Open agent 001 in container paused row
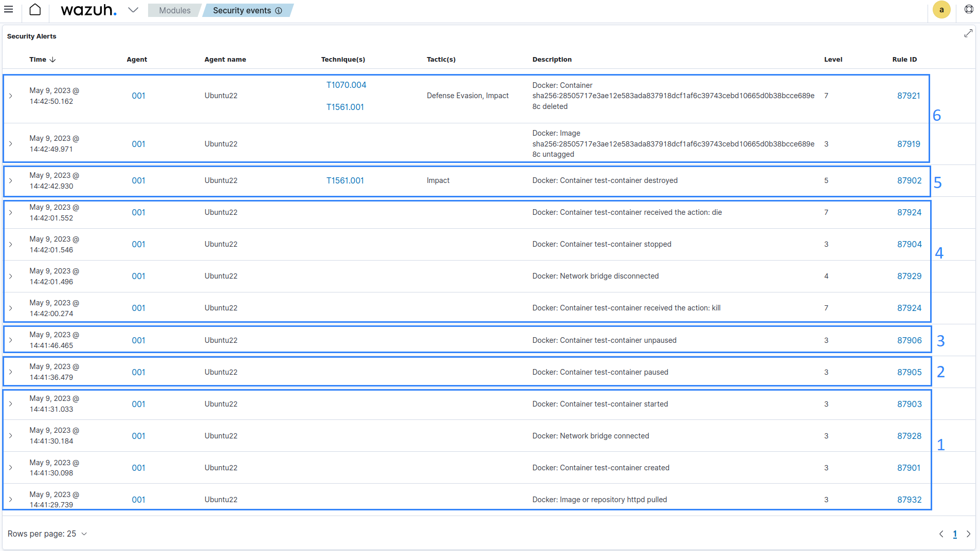This screenshot has height=551, width=980. pos(138,372)
